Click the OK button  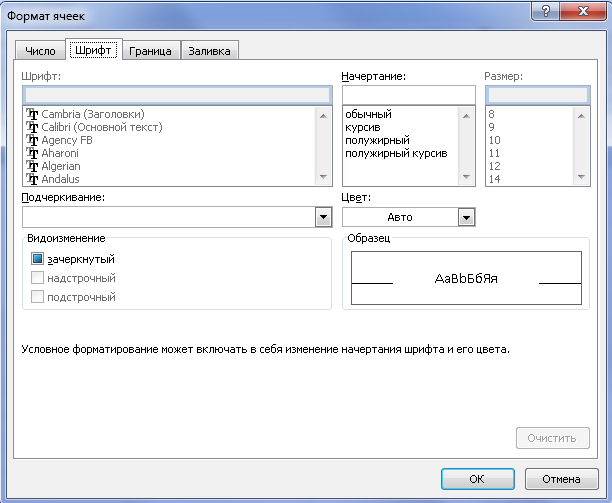[x=477, y=477]
